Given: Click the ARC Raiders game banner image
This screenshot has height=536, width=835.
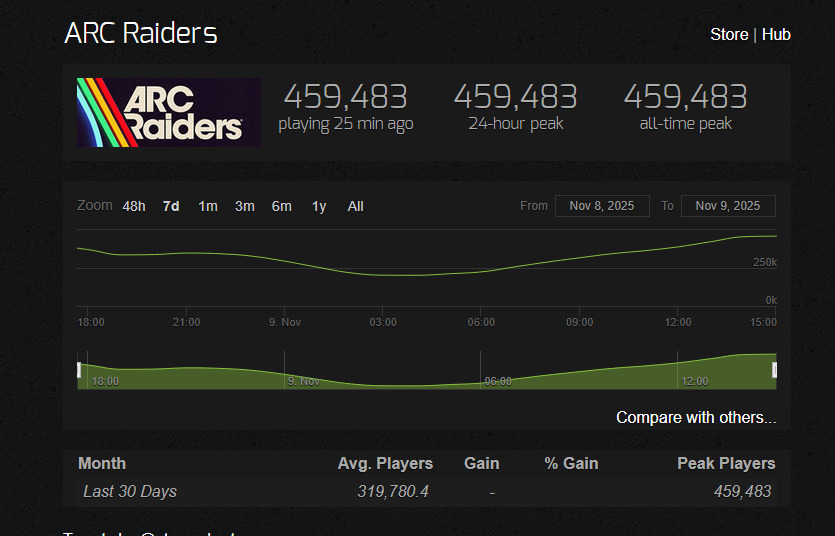Looking at the screenshot, I should (x=169, y=112).
